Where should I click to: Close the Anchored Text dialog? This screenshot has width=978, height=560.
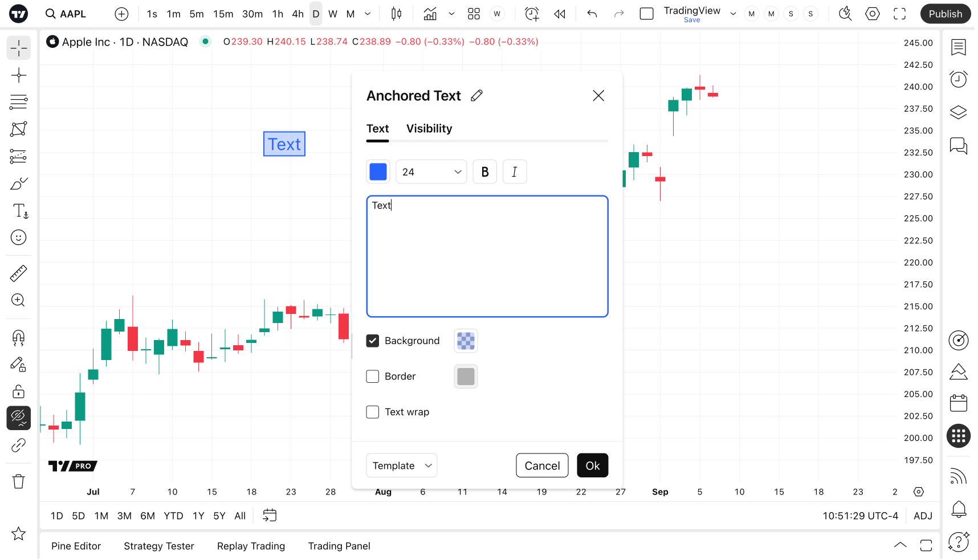[x=598, y=96]
